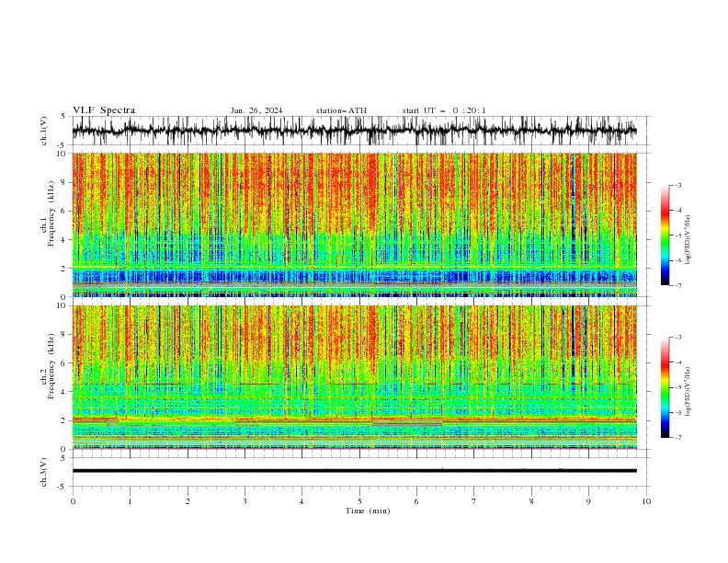Viewport: 728px width, 563px height.
Task: Click the "-5" label on ch.1 color bar
Action: pyautogui.click(x=678, y=236)
